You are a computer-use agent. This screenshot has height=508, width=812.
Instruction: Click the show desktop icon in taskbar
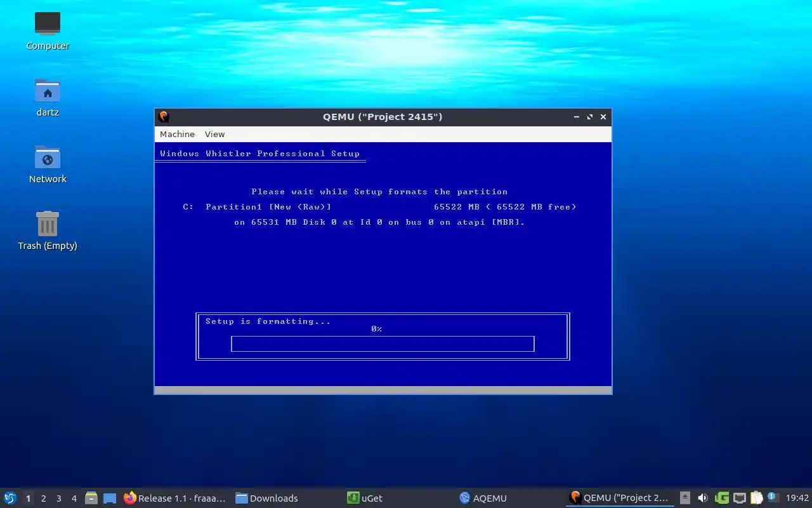110,498
